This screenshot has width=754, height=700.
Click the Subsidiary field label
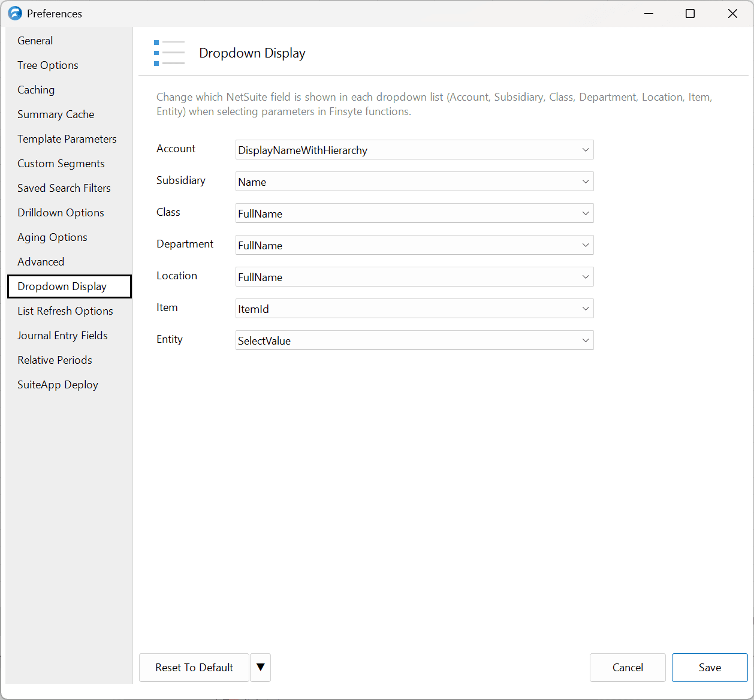[181, 180]
